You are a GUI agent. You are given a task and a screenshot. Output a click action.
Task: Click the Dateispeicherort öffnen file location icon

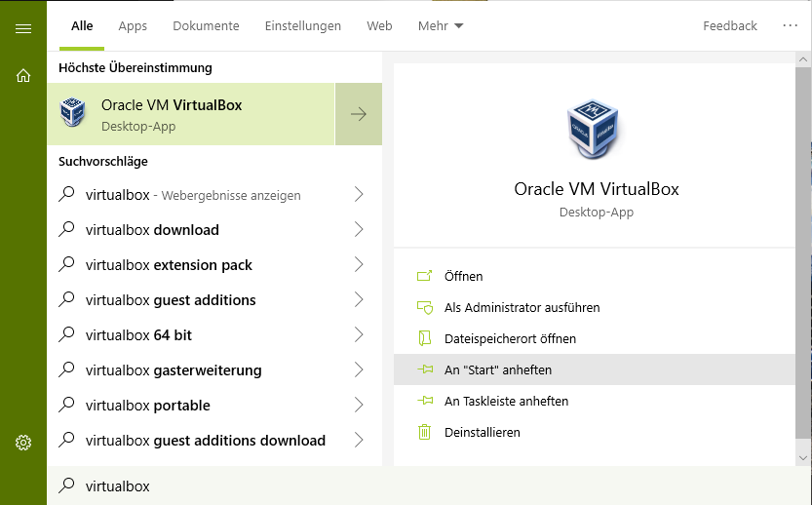[x=425, y=338]
